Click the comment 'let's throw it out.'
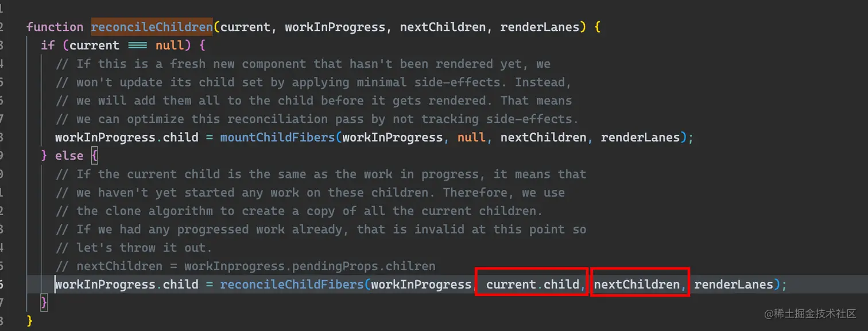 click(x=134, y=248)
